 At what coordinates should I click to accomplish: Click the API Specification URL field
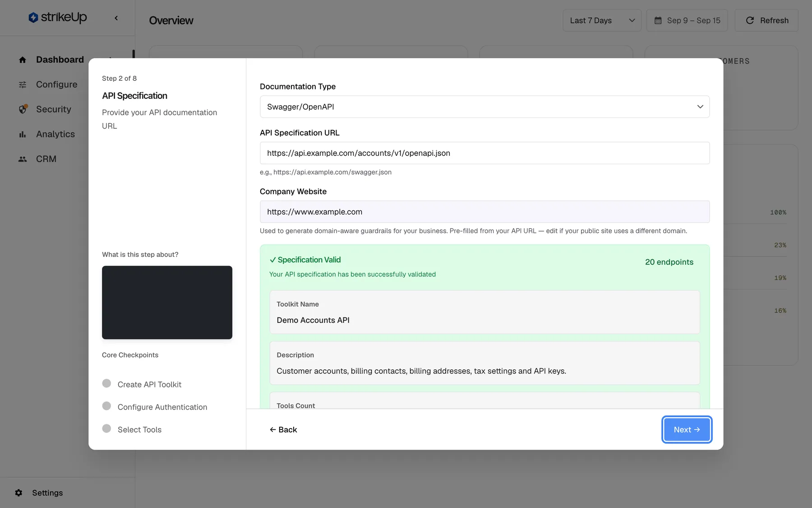tap(484, 153)
